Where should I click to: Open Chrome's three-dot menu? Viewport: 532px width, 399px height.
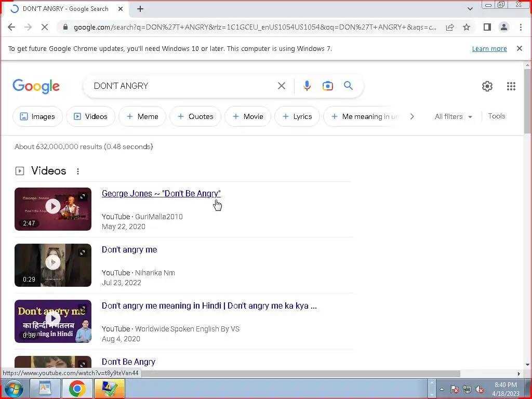pyautogui.click(x=521, y=27)
